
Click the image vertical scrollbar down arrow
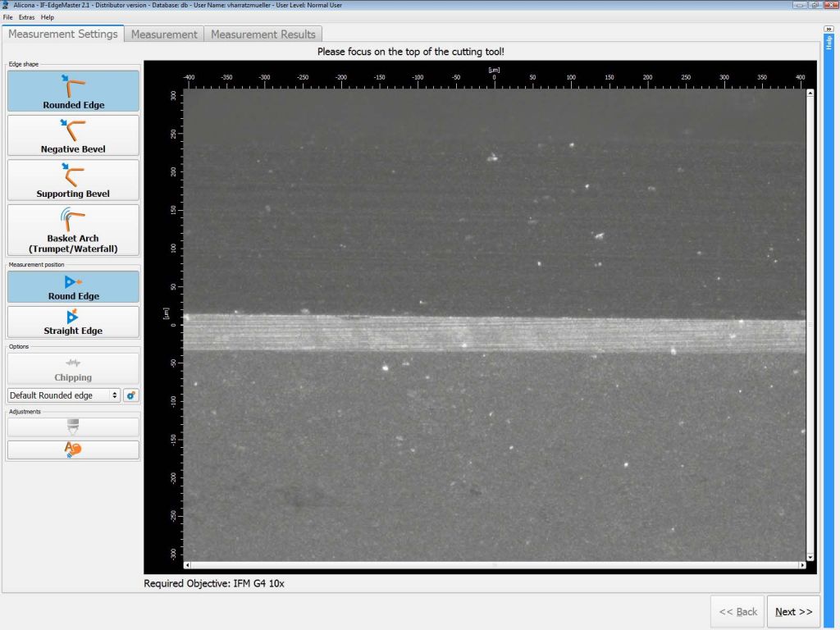tap(810, 557)
